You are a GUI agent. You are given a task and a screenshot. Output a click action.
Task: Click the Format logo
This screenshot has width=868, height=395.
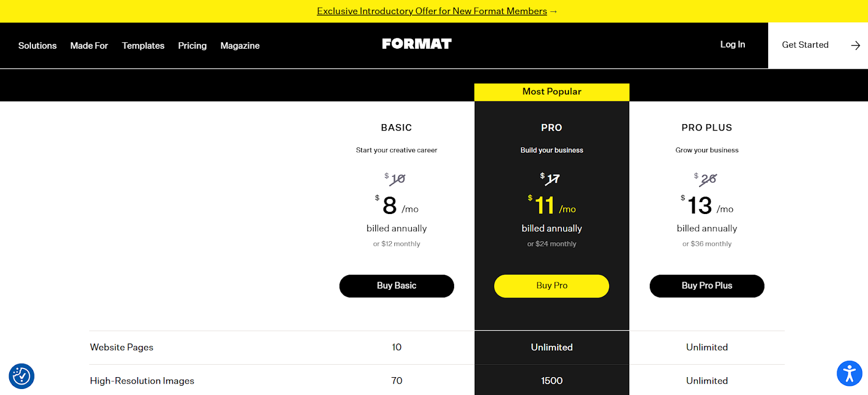tap(417, 44)
